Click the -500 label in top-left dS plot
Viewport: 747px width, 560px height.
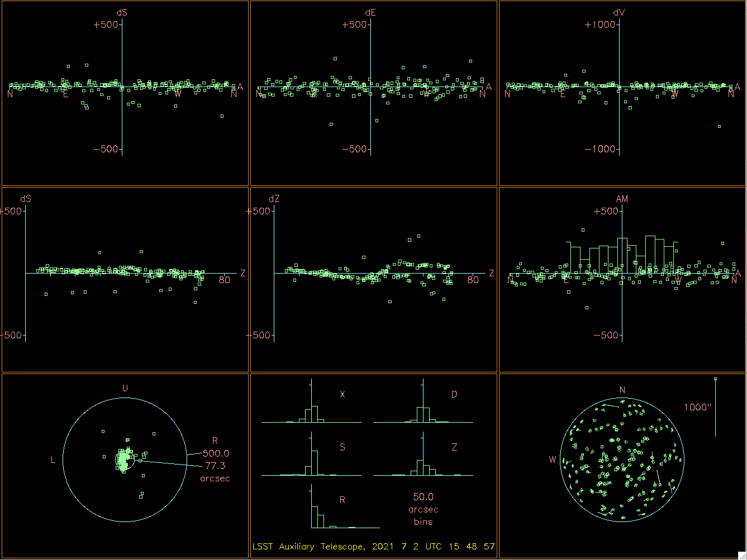106,149
